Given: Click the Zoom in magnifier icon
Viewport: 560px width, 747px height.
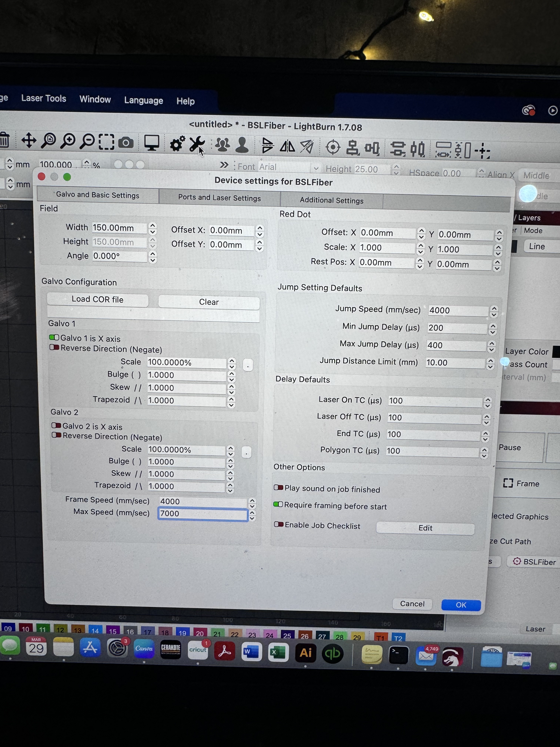Looking at the screenshot, I should click(x=68, y=141).
